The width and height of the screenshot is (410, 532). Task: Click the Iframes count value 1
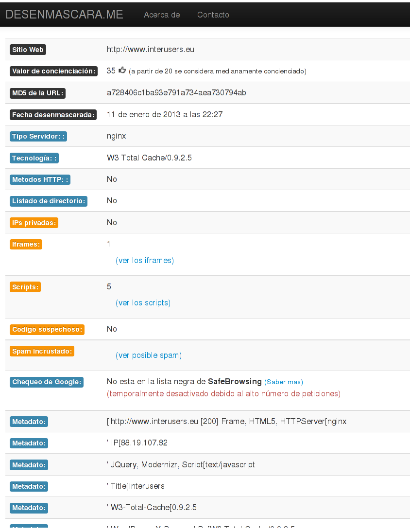(x=108, y=244)
